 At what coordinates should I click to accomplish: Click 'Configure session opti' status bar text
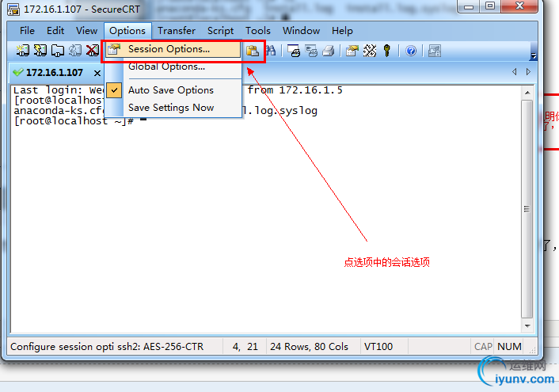tap(62, 347)
